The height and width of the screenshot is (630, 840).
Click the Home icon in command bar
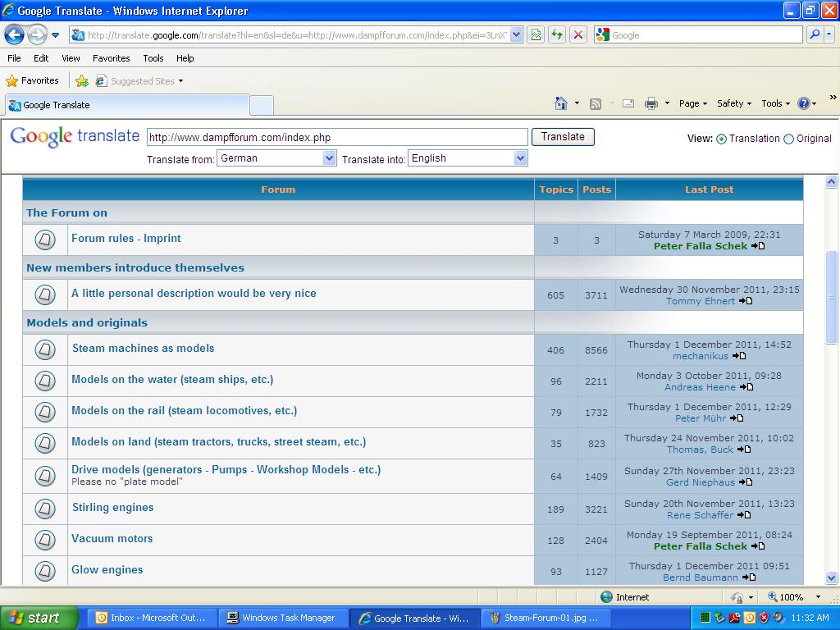561,103
